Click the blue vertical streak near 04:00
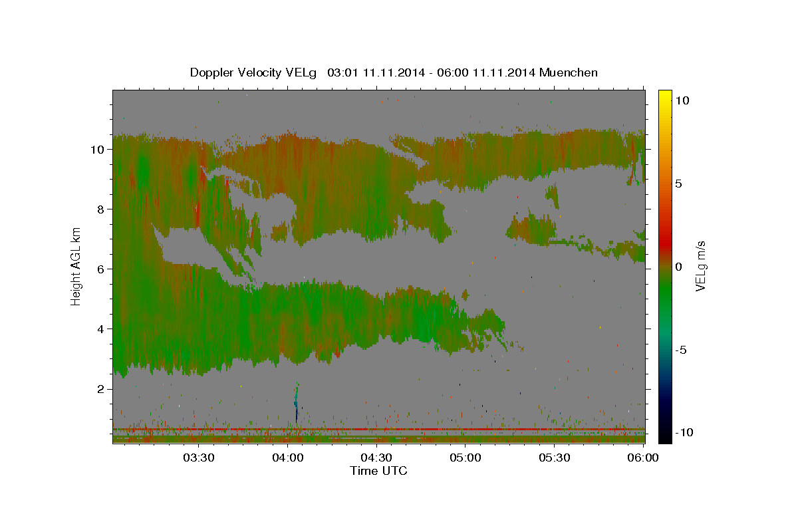 [297, 403]
